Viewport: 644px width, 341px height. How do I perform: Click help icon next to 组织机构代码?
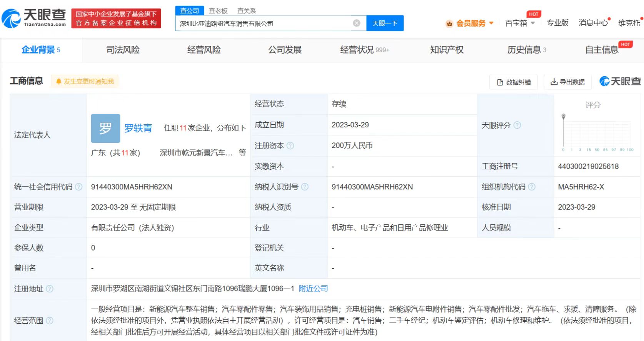532,187
